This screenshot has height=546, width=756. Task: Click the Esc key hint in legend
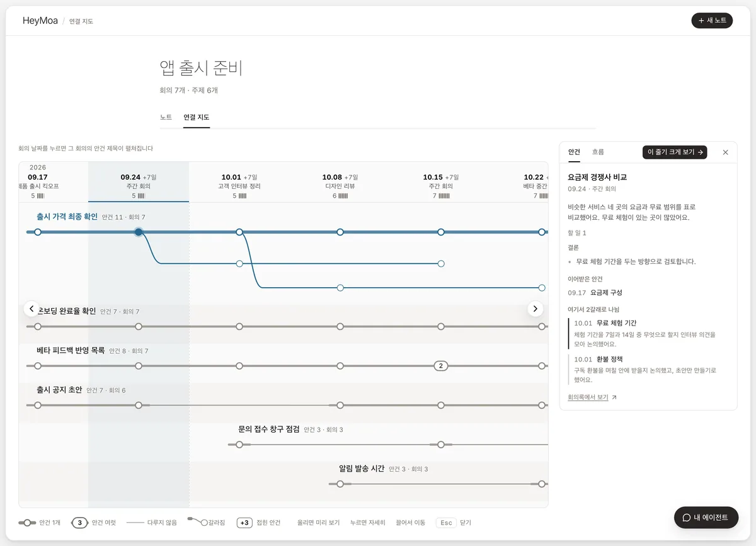click(x=446, y=523)
